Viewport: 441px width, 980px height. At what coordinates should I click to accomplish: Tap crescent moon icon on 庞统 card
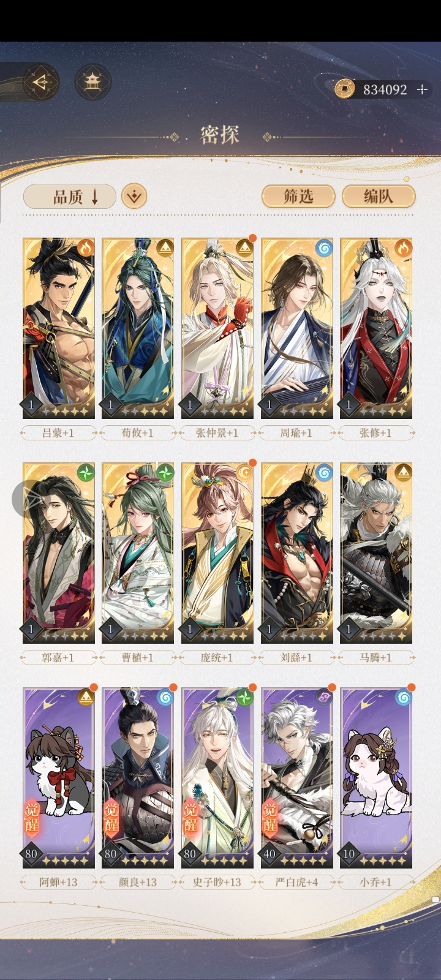pos(244,472)
